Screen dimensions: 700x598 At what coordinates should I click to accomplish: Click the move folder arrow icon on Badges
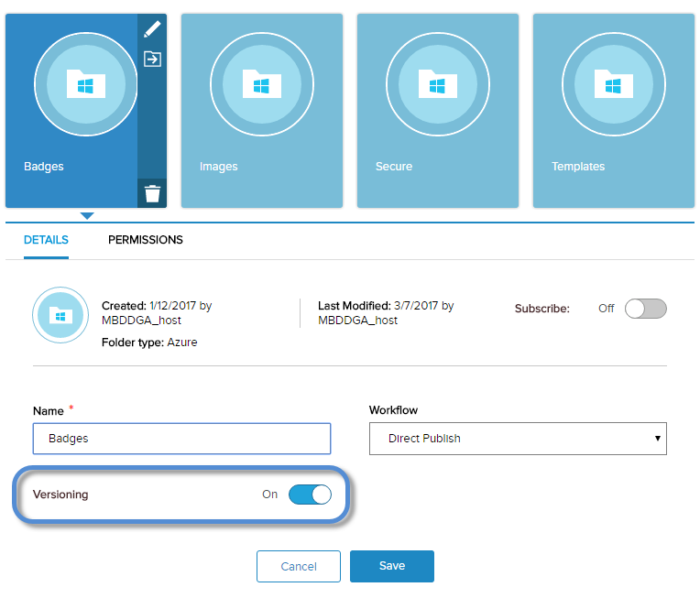coord(152,59)
